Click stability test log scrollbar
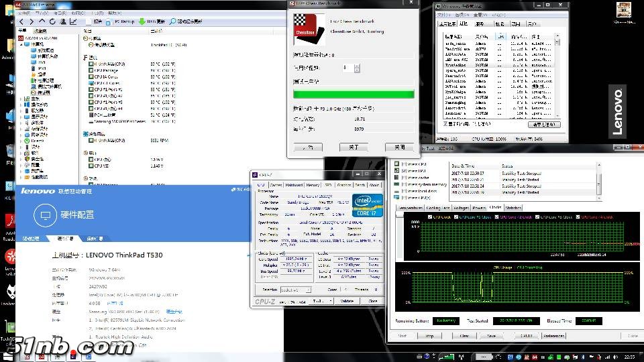 click(x=598, y=180)
